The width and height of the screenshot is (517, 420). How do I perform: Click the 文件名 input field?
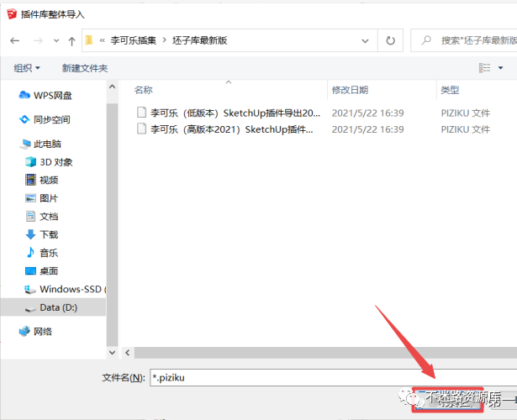click(x=333, y=377)
